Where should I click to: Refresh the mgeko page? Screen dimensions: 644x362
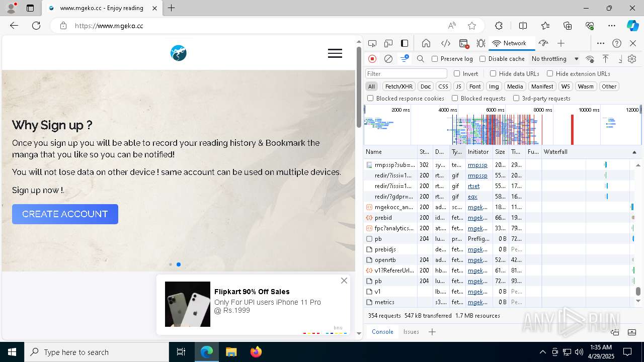point(36,26)
